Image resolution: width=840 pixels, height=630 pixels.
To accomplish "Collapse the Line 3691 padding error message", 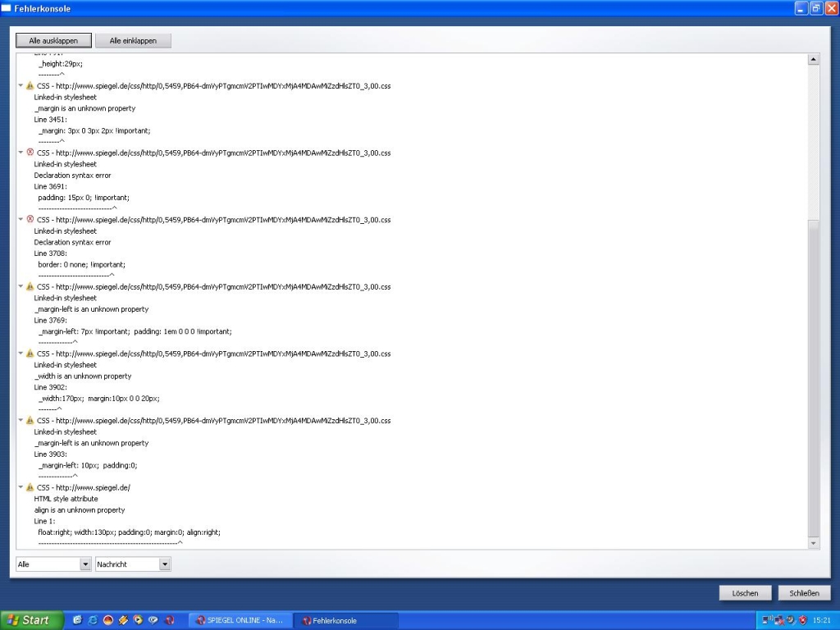I will click(x=21, y=153).
